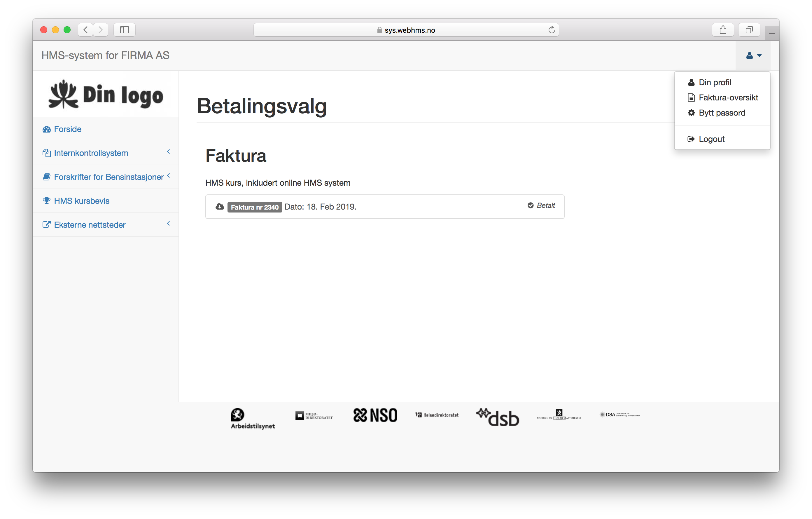Choose Bytt passord in user menu
The width and height of the screenshot is (812, 519).
[x=722, y=113]
